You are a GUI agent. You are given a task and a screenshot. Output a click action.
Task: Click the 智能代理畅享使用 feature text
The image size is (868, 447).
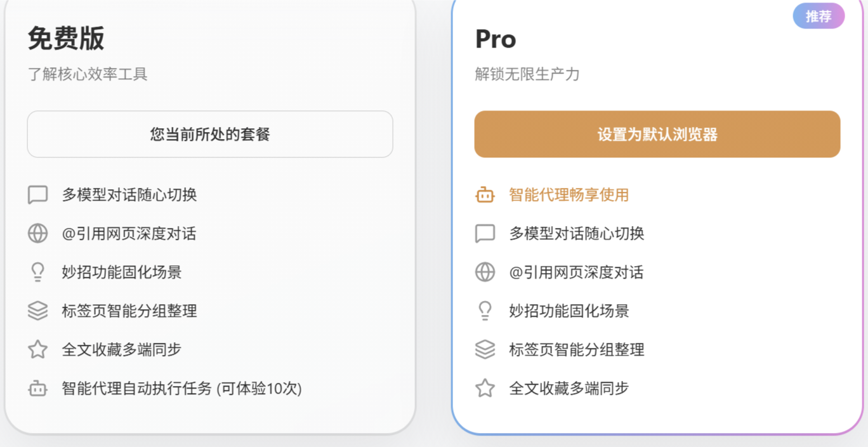click(x=569, y=195)
